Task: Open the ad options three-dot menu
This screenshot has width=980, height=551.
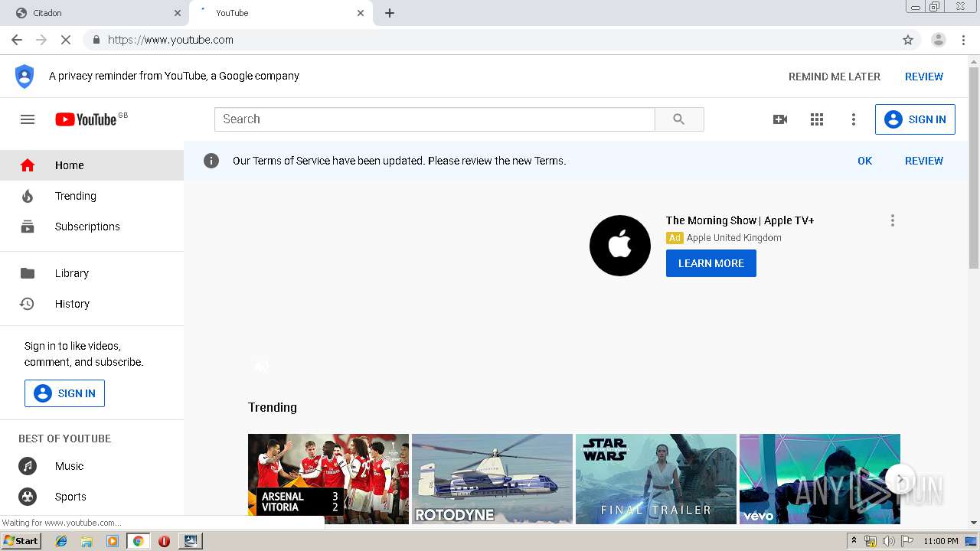Action: (x=892, y=220)
